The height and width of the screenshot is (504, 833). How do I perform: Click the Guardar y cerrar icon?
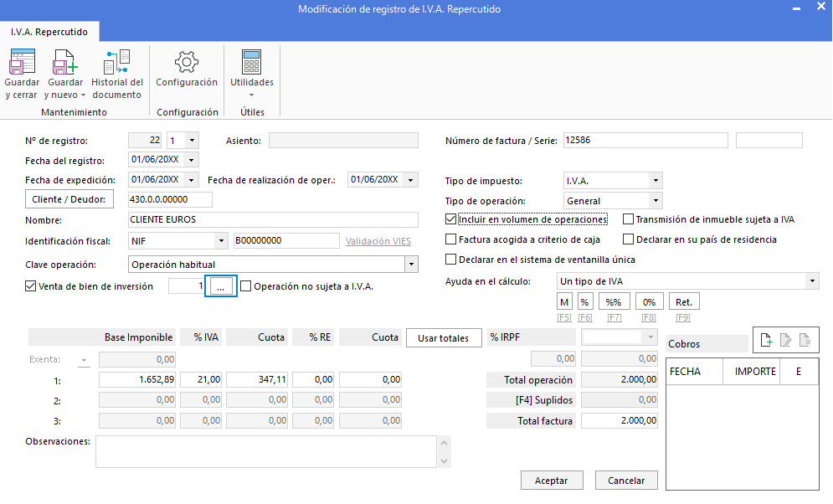(x=22, y=62)
